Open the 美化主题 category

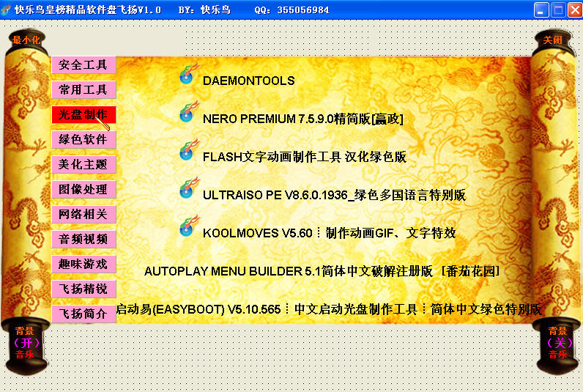(x=83, y=164)
